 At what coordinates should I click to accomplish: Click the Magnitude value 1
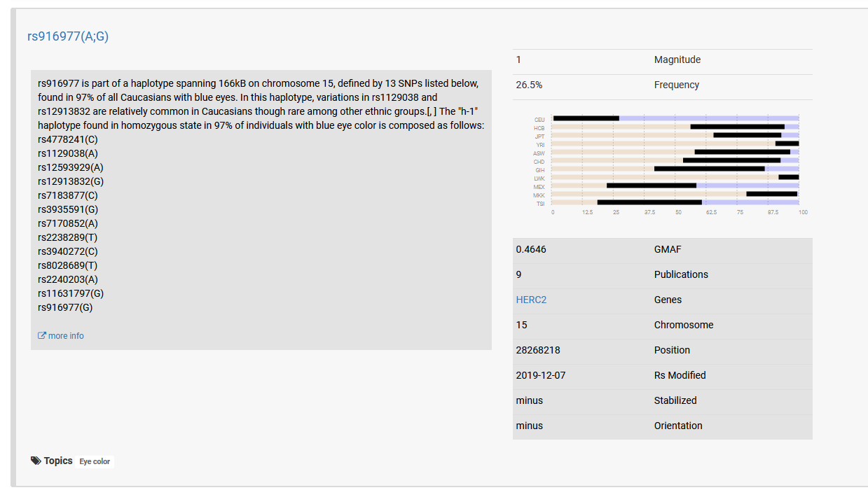pyautogui.click(x=518, y=59)
